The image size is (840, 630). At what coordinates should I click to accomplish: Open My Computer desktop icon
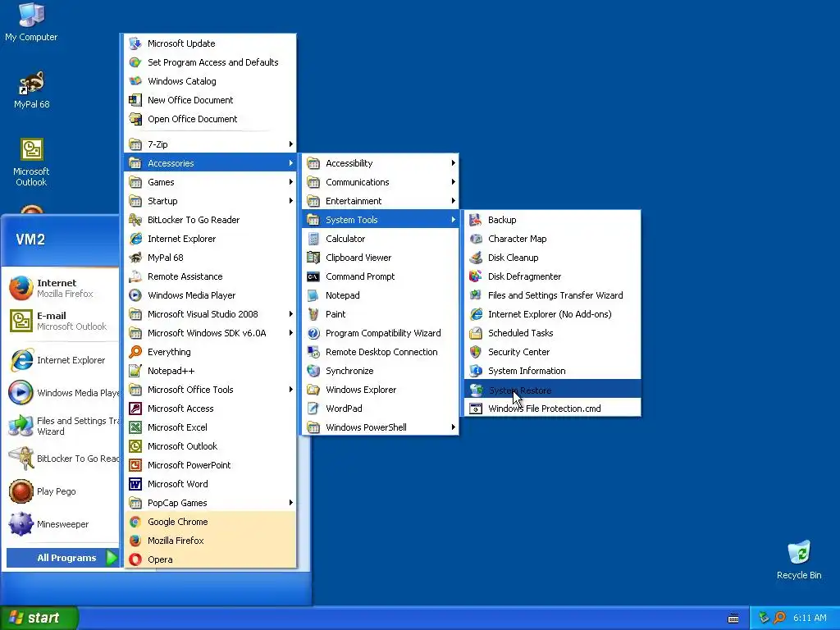pos(31,22)
